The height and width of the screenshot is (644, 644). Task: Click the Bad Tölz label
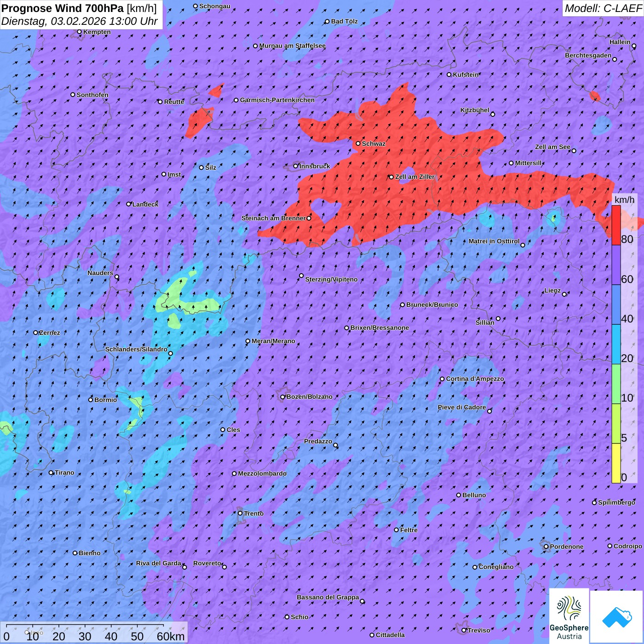(344, 21)
